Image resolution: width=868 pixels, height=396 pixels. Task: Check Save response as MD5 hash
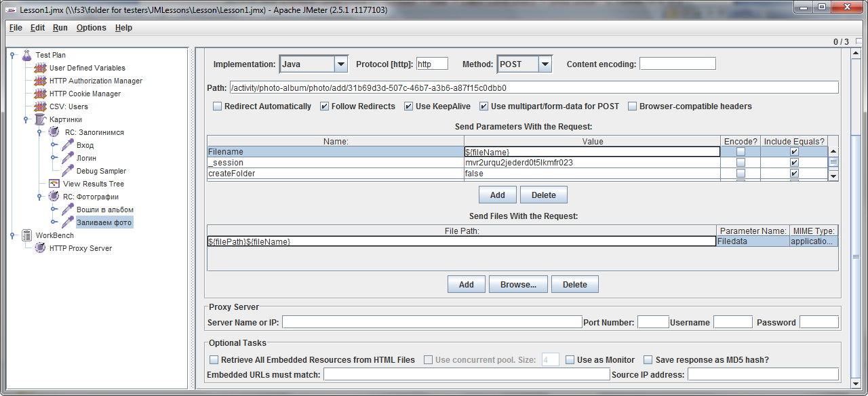(648, 360)
